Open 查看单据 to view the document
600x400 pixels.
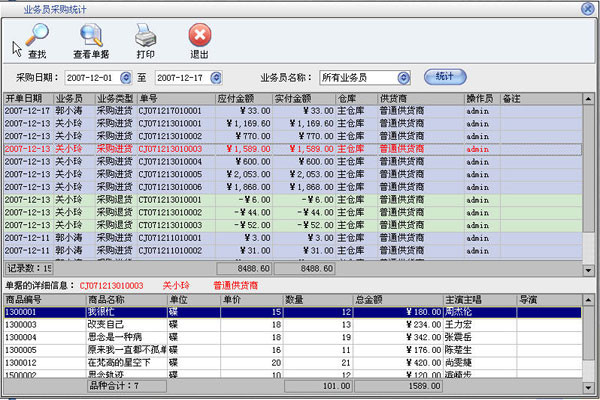pos(91,42)
